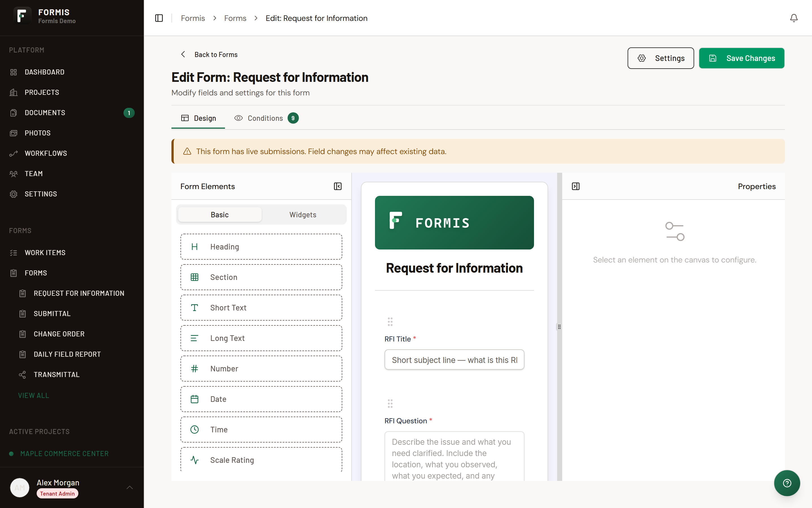Viewport: 812px width, 508px height.
Task: Switch to the Design tab
Action: pos(198,118)
